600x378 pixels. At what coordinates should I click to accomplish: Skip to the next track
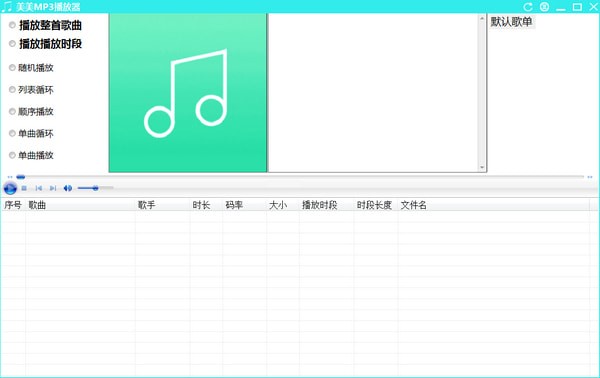[x=53, y=188]
